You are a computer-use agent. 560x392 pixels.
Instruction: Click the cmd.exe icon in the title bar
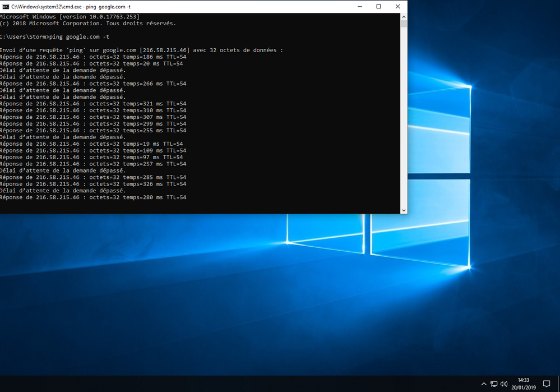click(4, 6)
